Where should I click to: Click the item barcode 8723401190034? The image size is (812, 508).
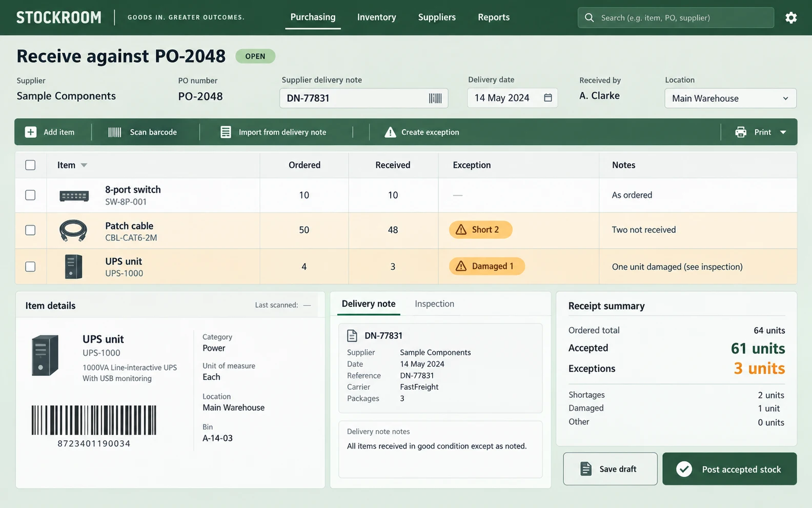[94, 426]
